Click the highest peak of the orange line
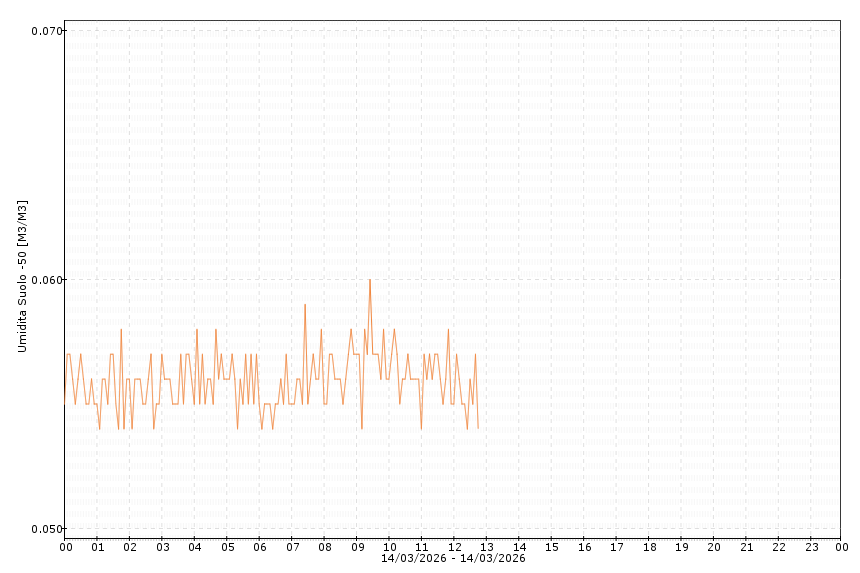 370,280
